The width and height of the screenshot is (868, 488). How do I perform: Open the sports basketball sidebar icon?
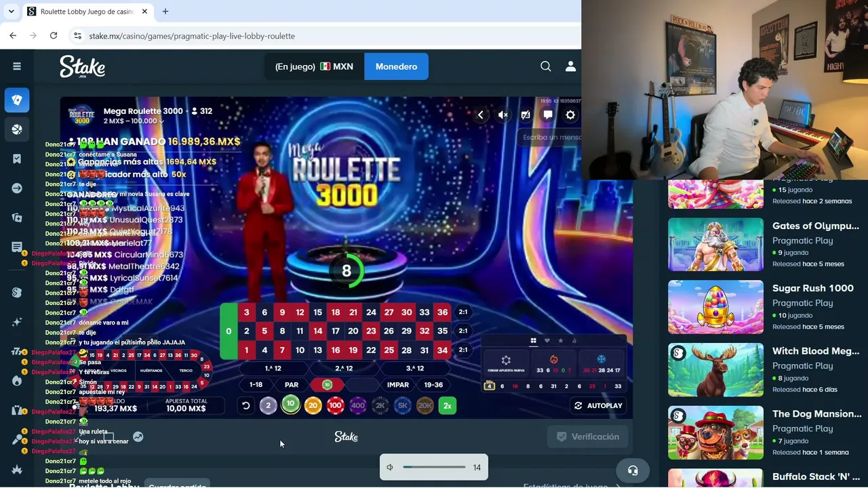tap(17, 129)
